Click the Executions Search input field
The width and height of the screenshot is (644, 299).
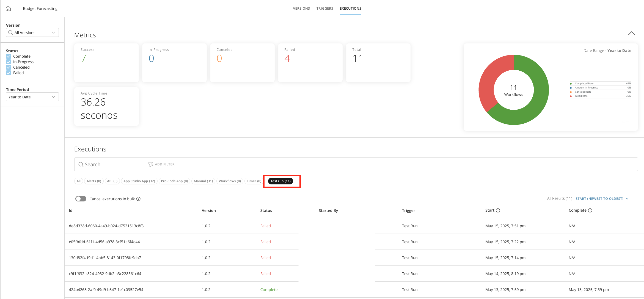point(110,164)
